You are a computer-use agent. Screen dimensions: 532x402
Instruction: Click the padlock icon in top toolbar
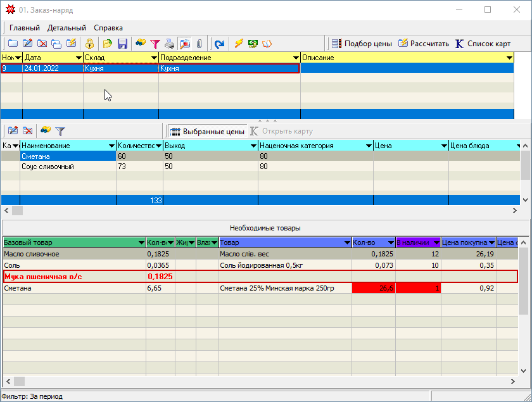89,44
